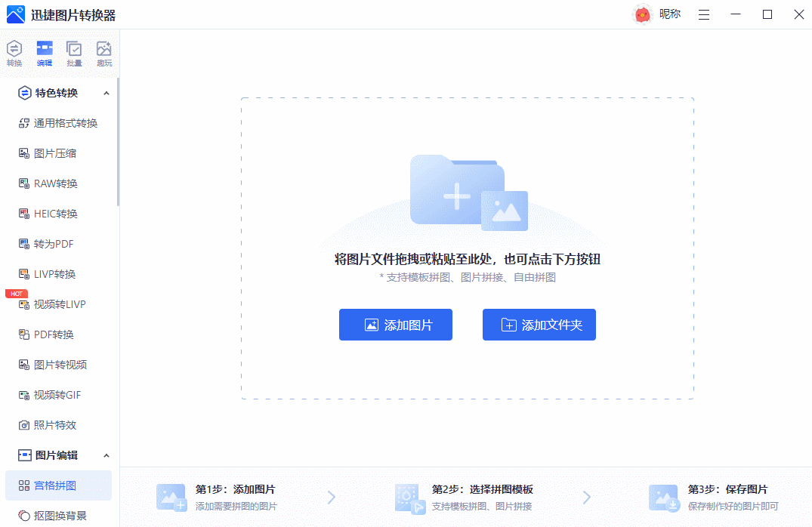Select the 视频转GIF icon
The image size is (812, 527).
coord(24,395)
